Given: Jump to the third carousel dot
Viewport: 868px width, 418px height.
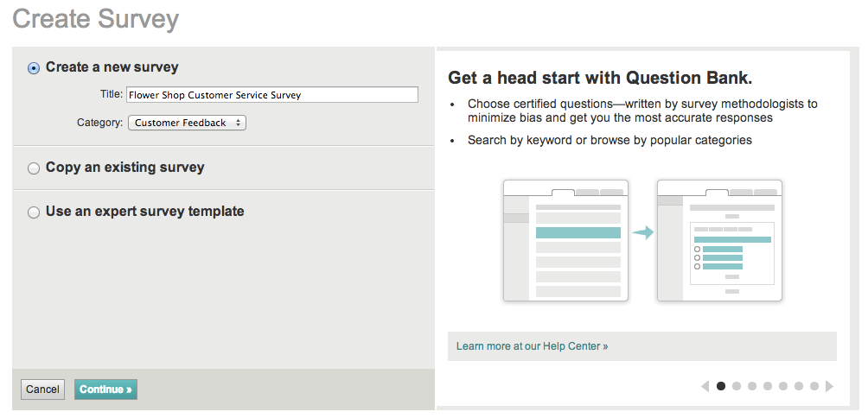Looking at the screenshot, I should pyautogui.click(x=752, y=386).
